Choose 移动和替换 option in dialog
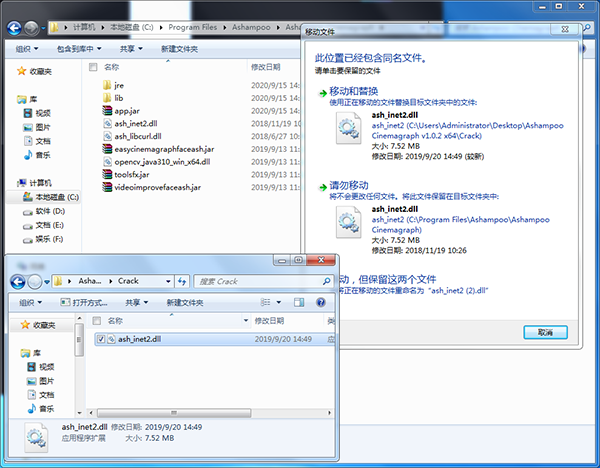600x468 pixels. click(x=353, y=91)
